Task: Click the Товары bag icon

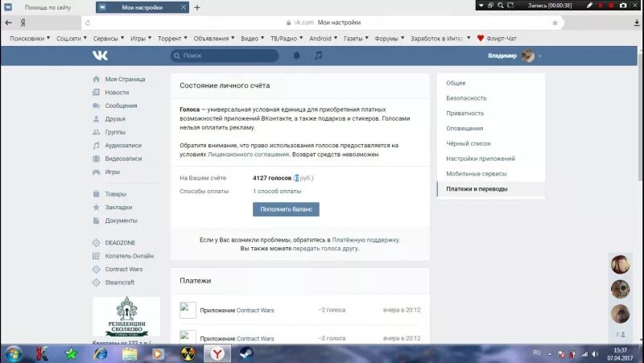Action: coord(96,194)
